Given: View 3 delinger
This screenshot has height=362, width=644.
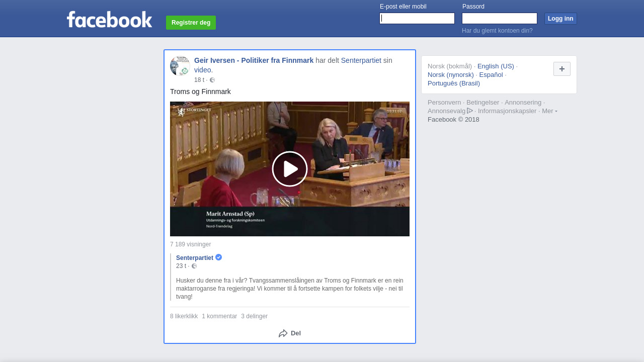Looking at the screenshot, I should point(254,316).
